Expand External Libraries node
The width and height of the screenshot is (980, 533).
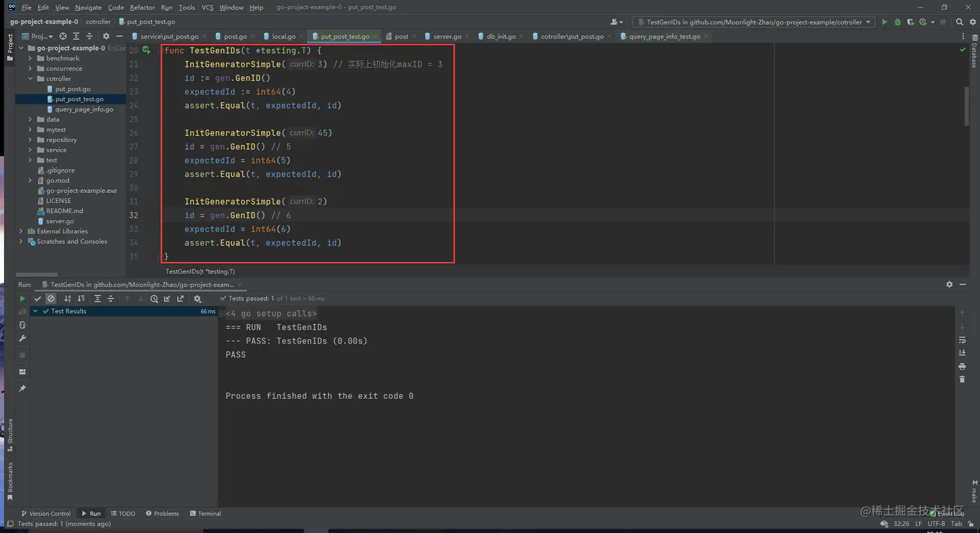pos(21,231)
